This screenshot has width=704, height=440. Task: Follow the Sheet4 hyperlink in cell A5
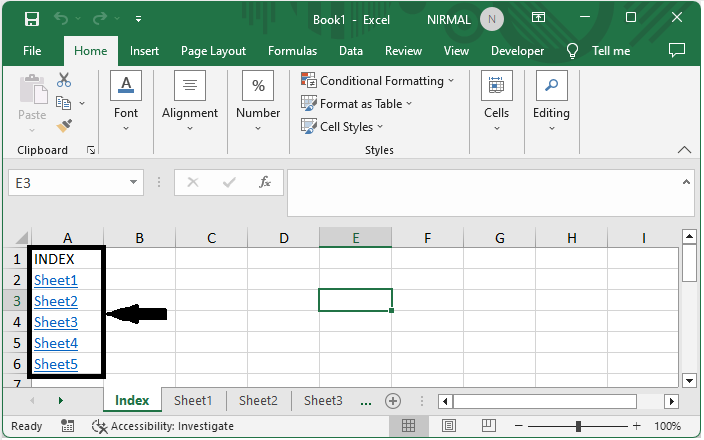(x=56, y=343)
